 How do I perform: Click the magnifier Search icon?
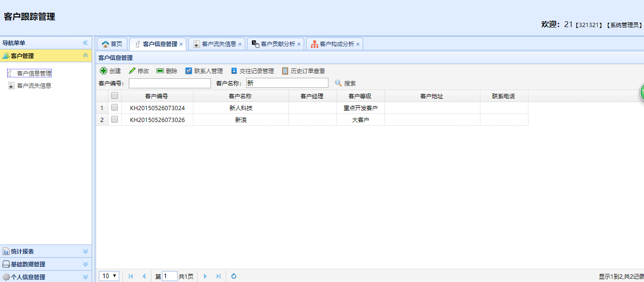pos(338,83)
